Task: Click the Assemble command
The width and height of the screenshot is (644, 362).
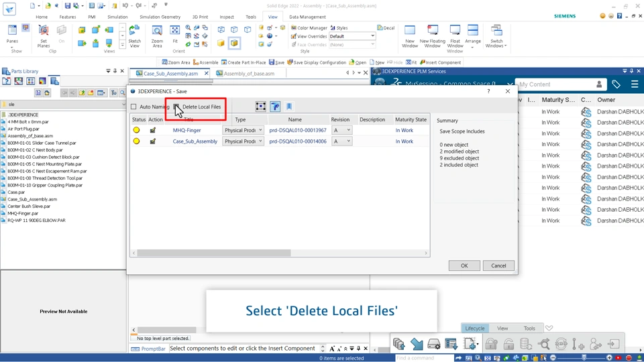Action: coord(205,62)
